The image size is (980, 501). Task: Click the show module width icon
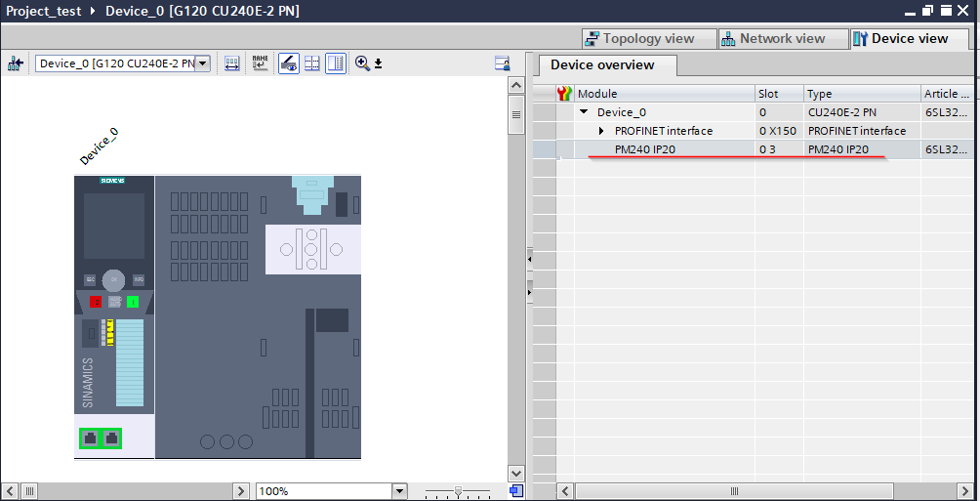click(232, 63)
